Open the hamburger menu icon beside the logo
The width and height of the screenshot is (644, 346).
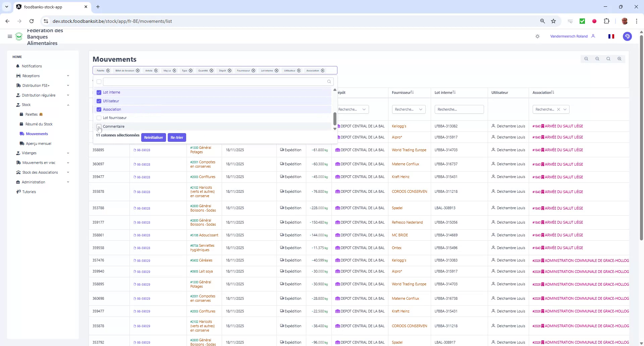[x=10, y=37]
